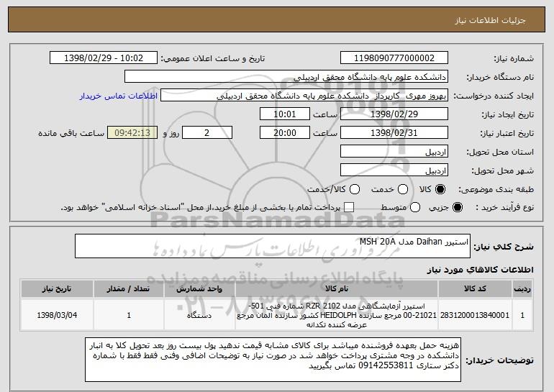Click the remaining time countdown 09:42:13
The image size is (554, 392).
[132, 133]
